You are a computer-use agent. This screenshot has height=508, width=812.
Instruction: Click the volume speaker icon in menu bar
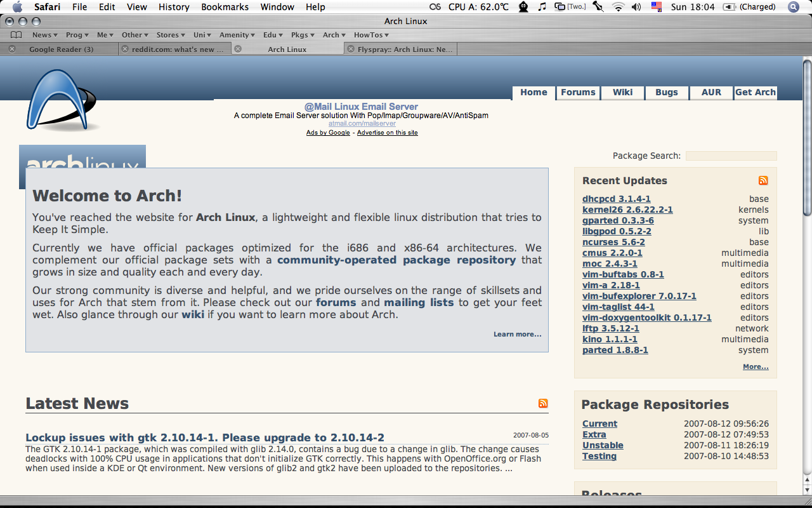pos(636,7)
